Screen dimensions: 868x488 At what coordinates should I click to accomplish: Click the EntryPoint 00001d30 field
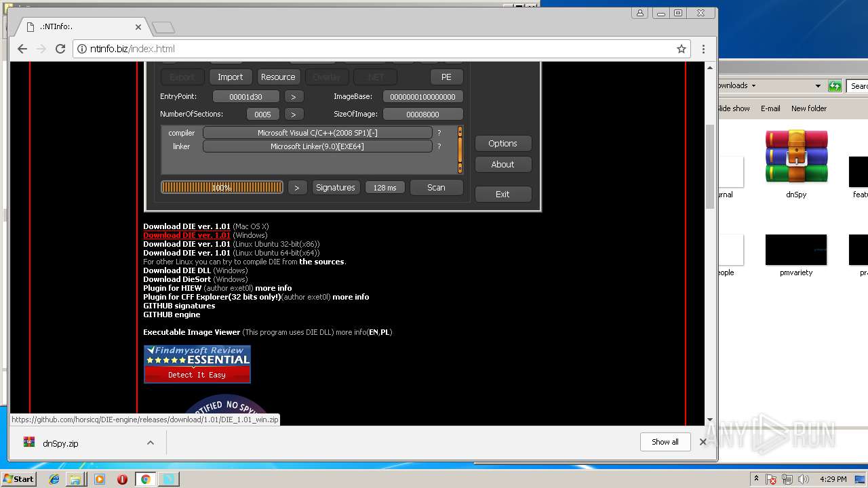[245, 97]
